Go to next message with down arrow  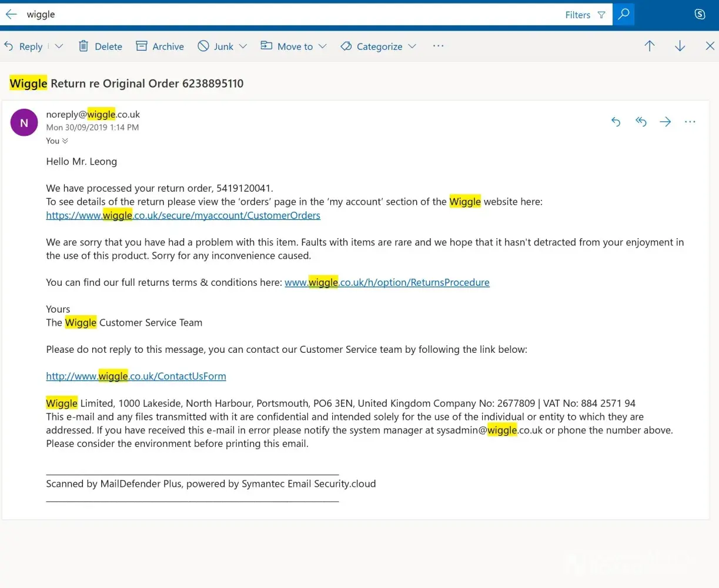[680, 46]
